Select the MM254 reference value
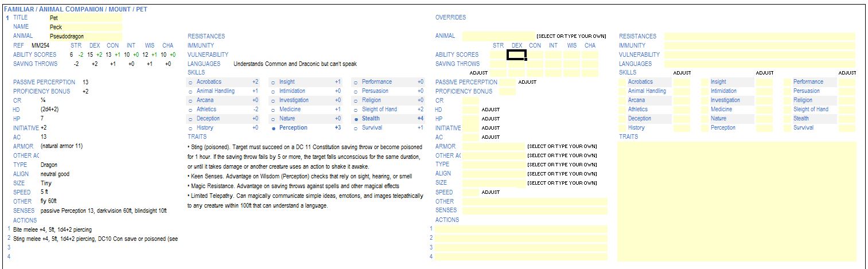Screen dimensions: 868x269 (40, 45)
